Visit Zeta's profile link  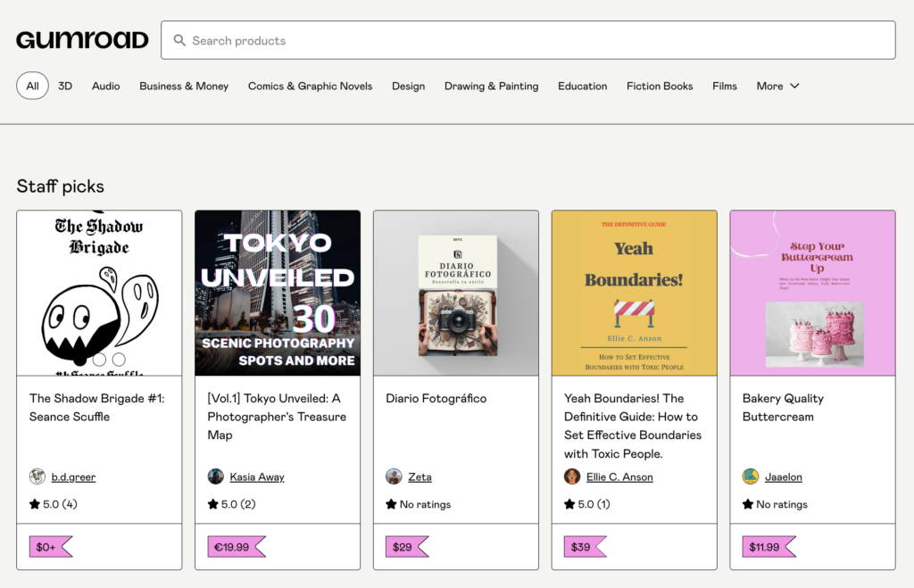420,476
